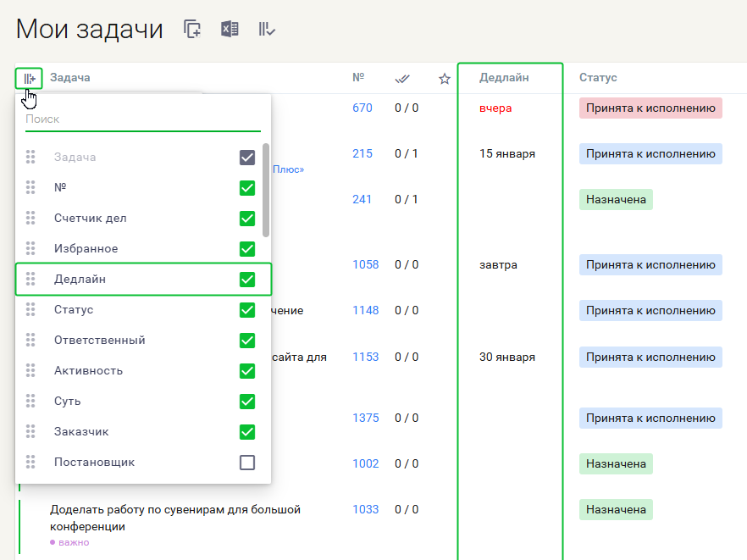This screenshot has width=747, height=560.
Task: Click the checklist columns icon in the header
Action: (x=267, y=29)
